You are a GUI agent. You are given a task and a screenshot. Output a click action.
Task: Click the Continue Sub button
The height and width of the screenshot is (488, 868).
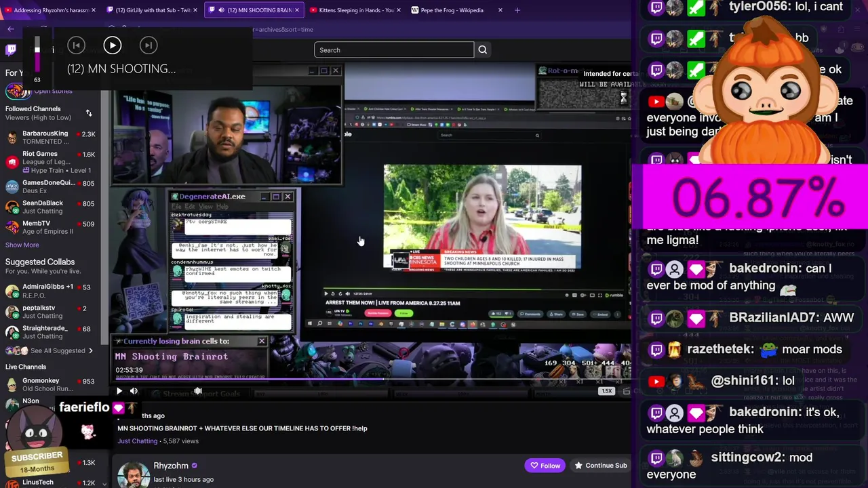pos(600,466)
